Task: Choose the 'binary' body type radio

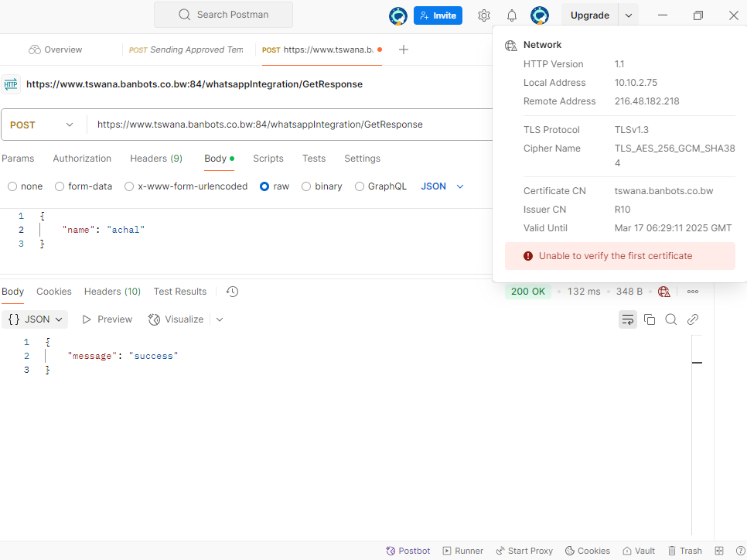Action: [x=306, y=186]
